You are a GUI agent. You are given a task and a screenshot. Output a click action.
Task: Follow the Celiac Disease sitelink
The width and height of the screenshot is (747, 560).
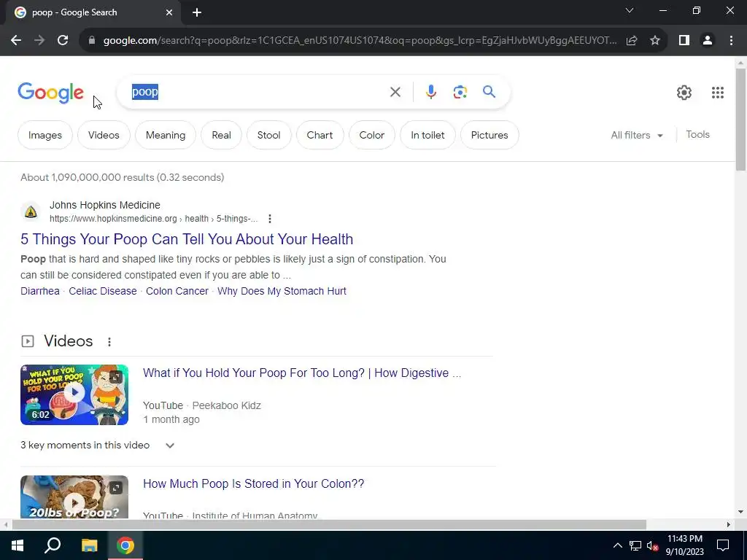[x=102, y=291]
